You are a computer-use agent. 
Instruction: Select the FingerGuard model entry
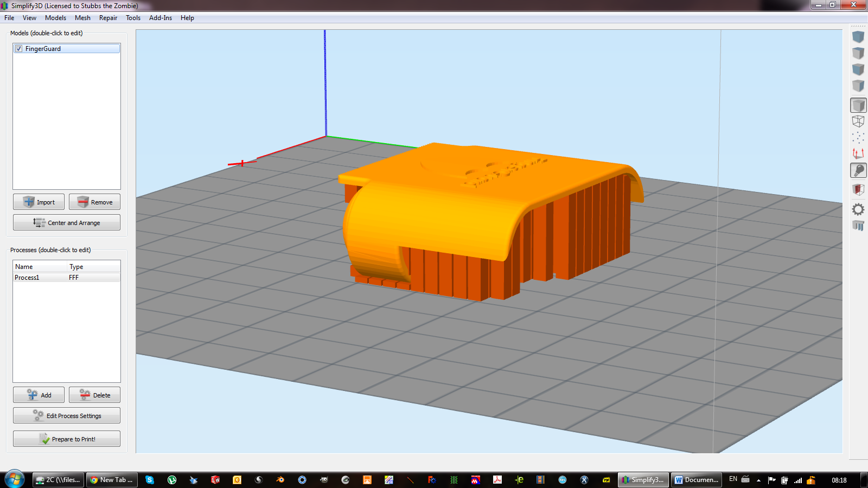[66, 49]
